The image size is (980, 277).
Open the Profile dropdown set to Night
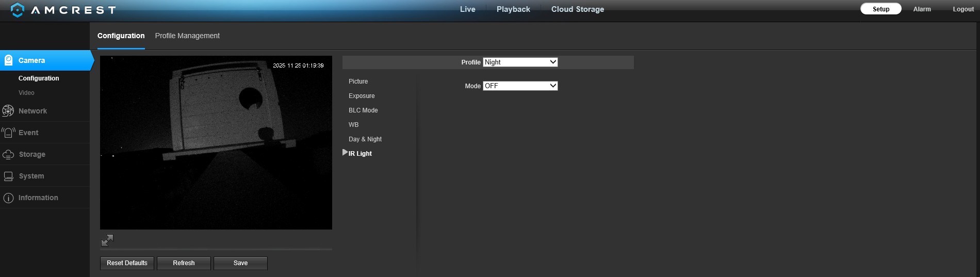coord(520,62)
